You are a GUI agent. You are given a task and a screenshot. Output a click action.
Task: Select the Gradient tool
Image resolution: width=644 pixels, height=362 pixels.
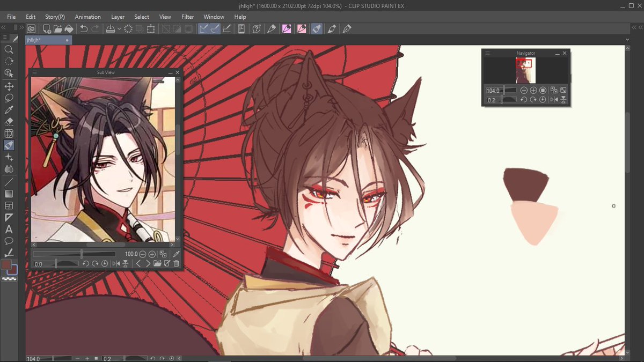(9, 194)
